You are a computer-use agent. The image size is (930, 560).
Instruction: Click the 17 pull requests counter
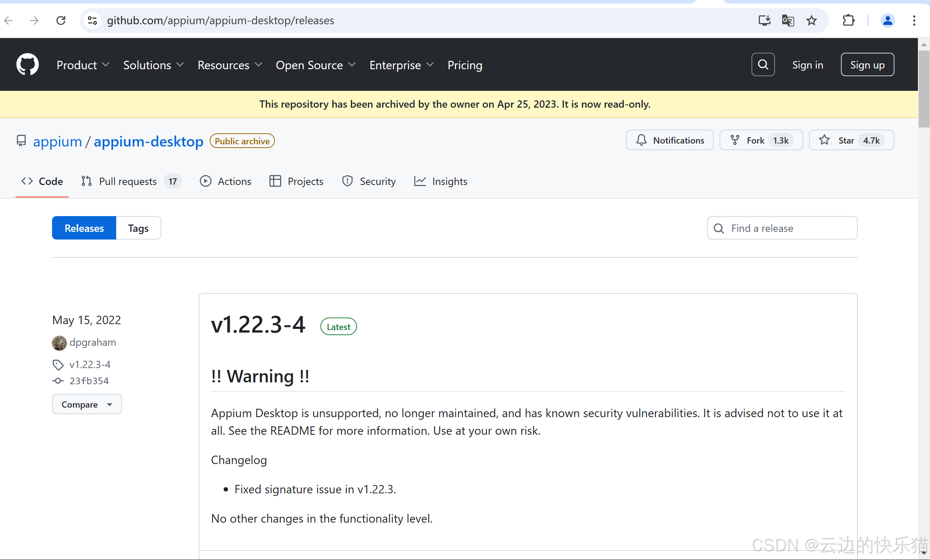173,181
